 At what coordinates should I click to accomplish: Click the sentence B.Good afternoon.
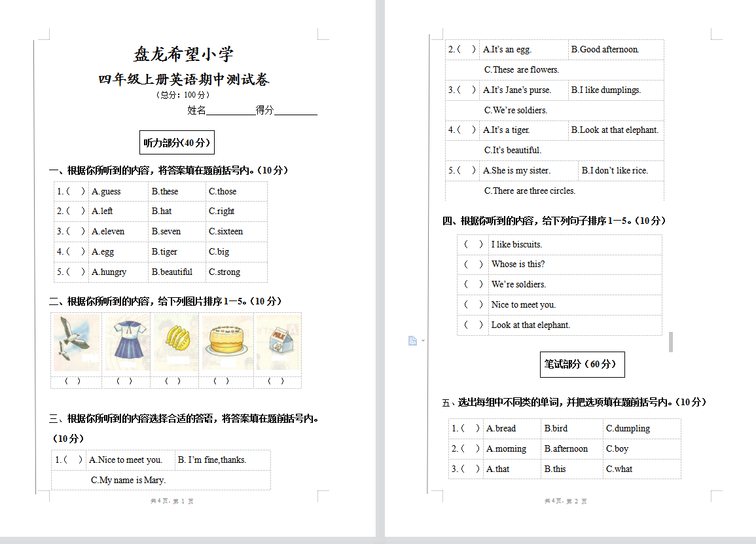(x=605, y=50)
